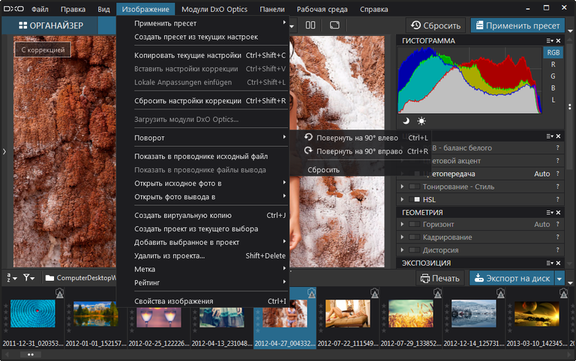This screenshot has height=361, width=576.
Task: Open help question mark for Дисторсия
Action: point(558,250)
